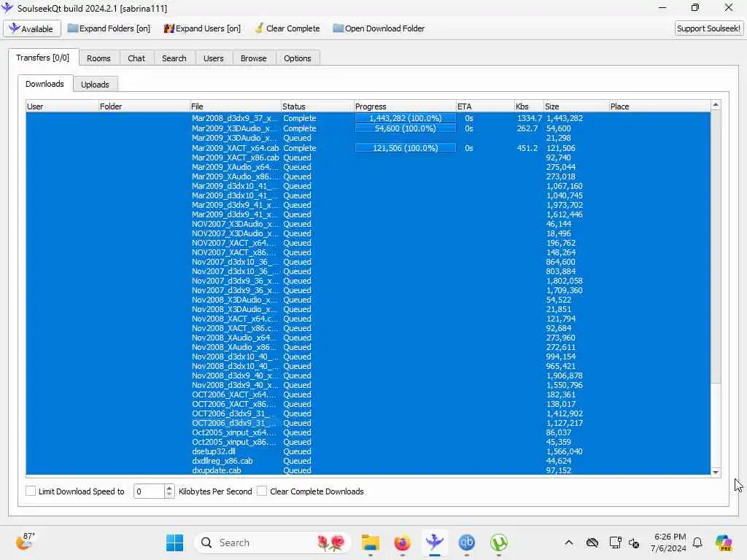Switch to the Browse tab
Screen dimensions: 747x560
[253, 58]
